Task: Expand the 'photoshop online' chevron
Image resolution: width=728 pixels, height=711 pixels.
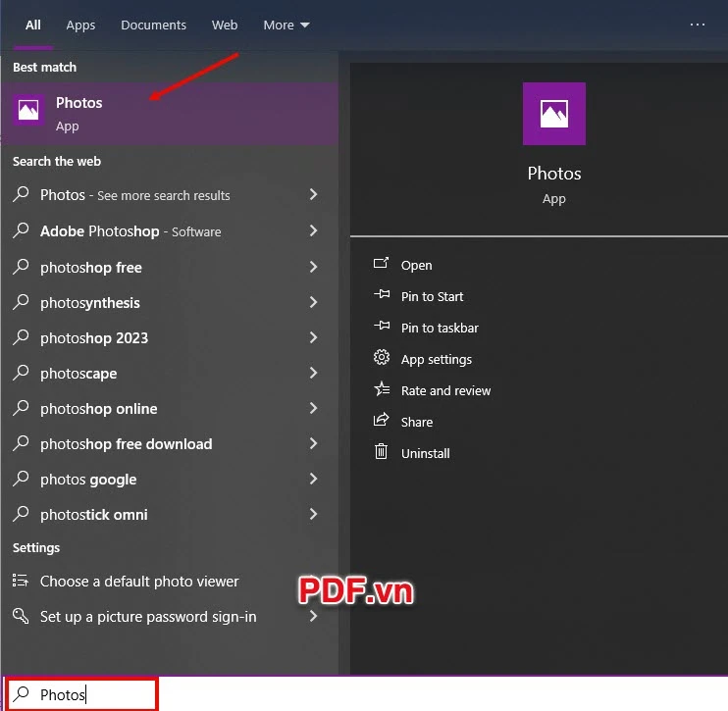Action: 313,408
